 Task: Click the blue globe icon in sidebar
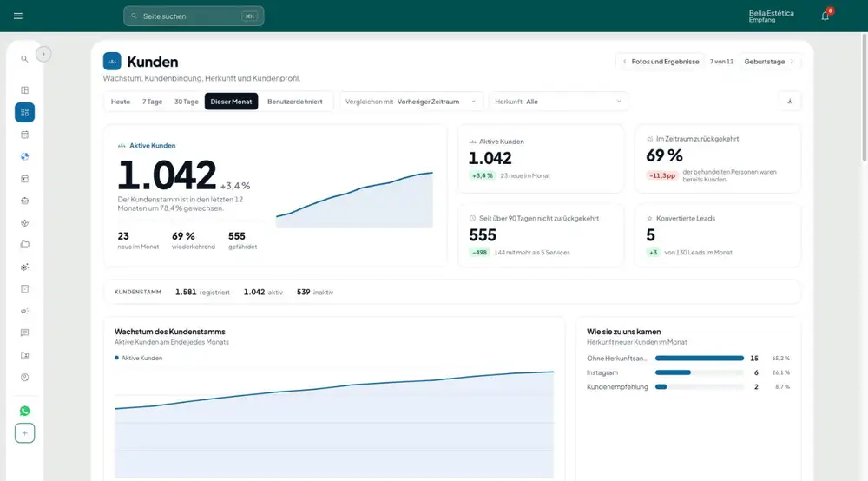tap(24, 156)
